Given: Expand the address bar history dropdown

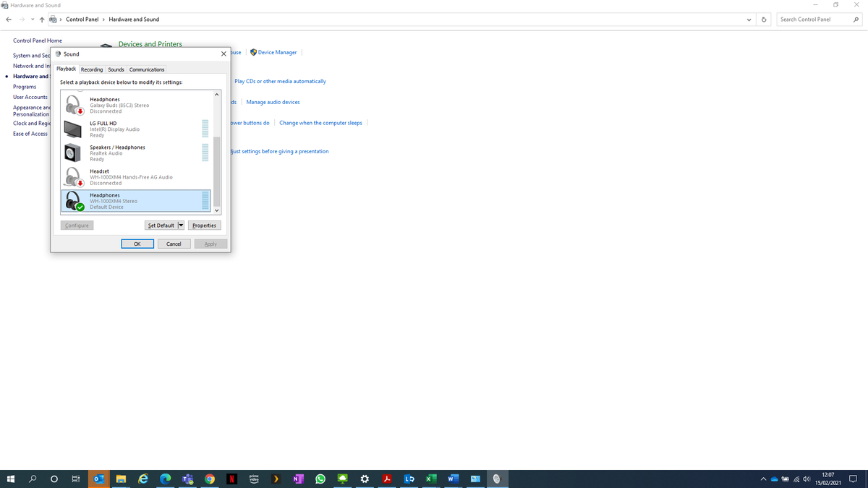Looking at the screenshot, I should click(x=749, y=20).
